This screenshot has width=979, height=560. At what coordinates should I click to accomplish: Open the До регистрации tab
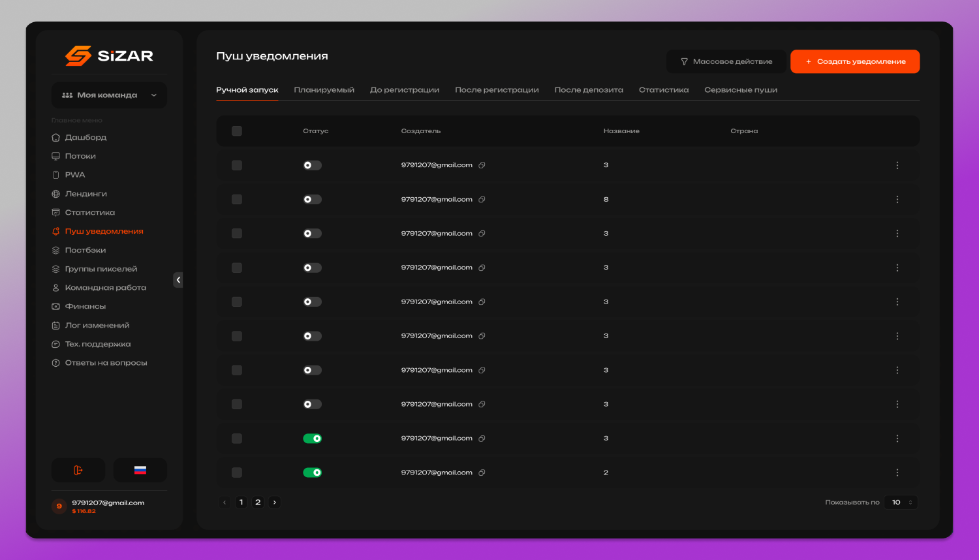[x=405, y=90]
